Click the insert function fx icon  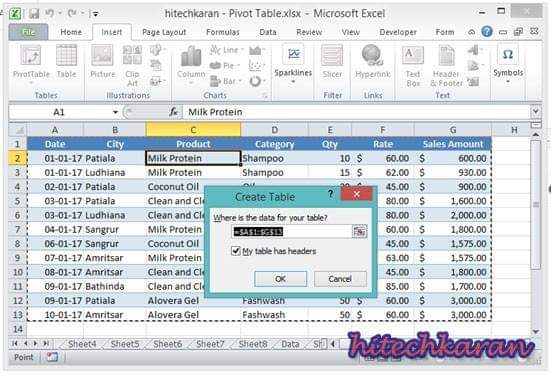coord(173,112)
